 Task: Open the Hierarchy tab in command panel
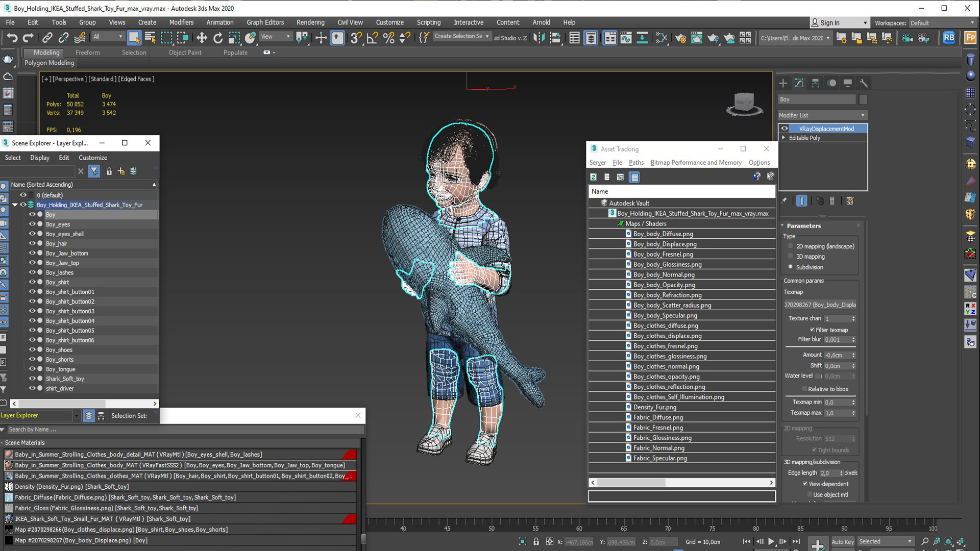[815, 83]
